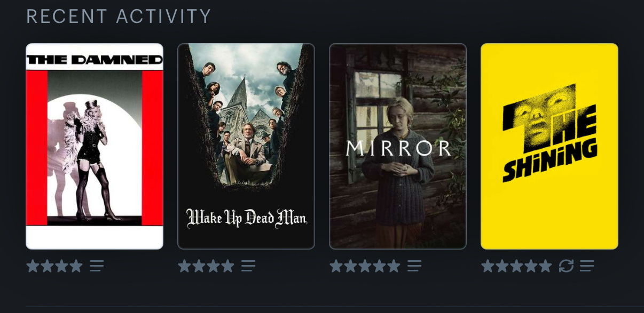Click the first star under The Shining
This screenshot has width=644, height=313.
coord(488,266)
